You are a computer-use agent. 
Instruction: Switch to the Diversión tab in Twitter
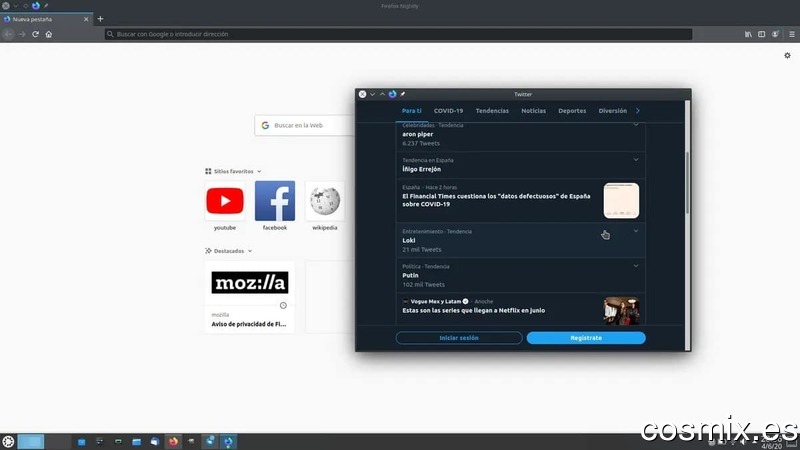612,111
